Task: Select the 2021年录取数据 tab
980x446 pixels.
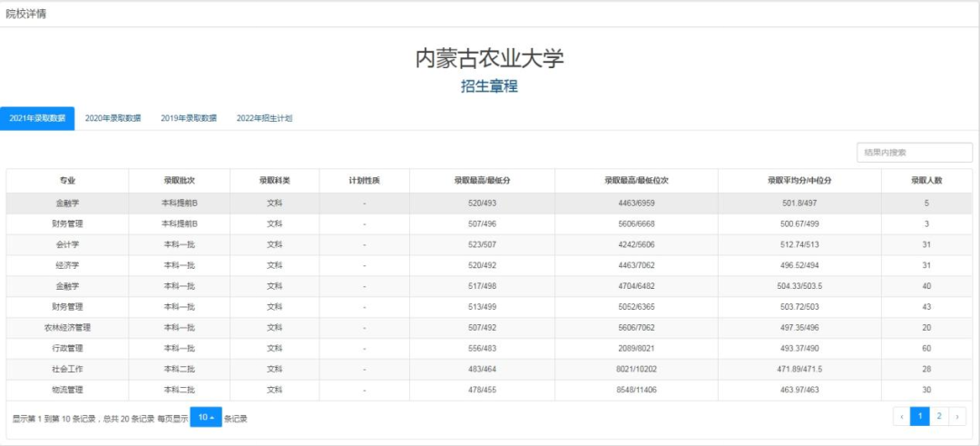Action: tap(37, 118)
